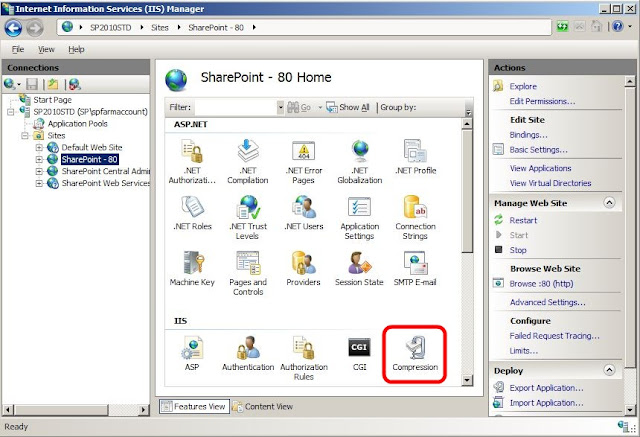
Task: Open .NET Trust Levels feature
Action: 248,217
